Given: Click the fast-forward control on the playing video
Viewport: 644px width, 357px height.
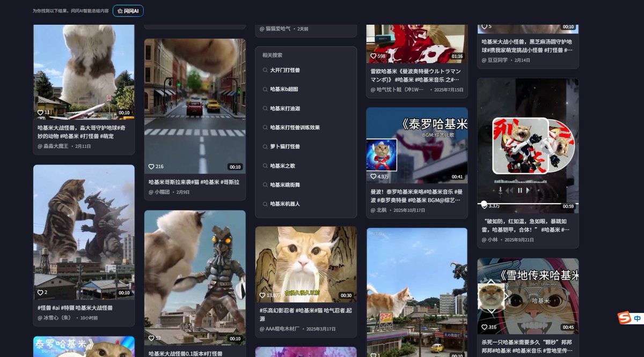Looking at the screenshot, I should tap(529, 190).
